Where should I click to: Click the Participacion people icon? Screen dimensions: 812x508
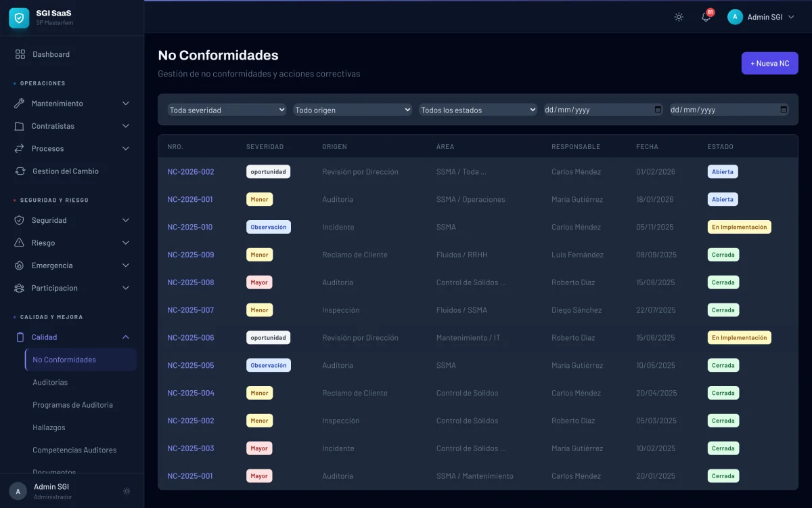point(19,288)
